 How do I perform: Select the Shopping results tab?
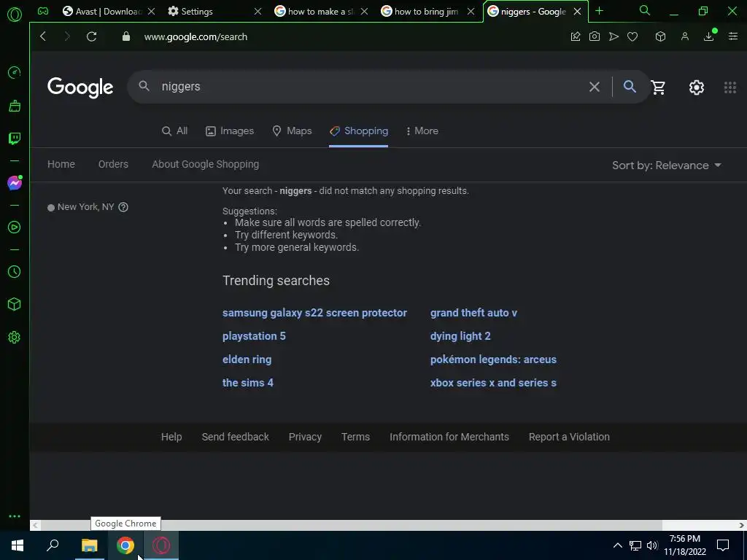359,131
